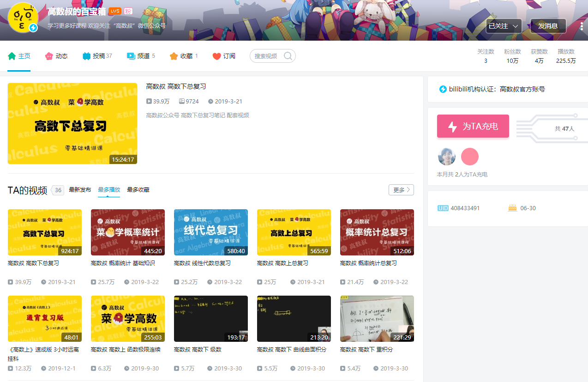The height and width of the screenshot is (382, 588).
Task: Sort videos by 最多收藏
Action: pos(138,190)
